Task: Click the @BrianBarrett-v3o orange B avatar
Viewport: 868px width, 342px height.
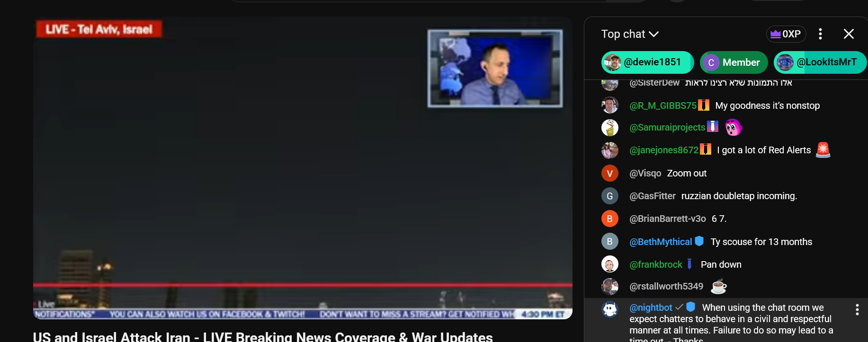Action: coord(610,219)
